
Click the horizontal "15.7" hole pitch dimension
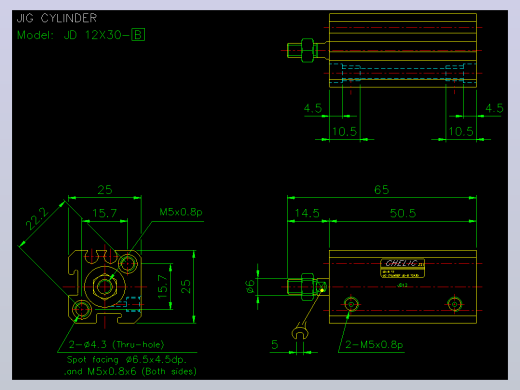(x=105, y=213)
